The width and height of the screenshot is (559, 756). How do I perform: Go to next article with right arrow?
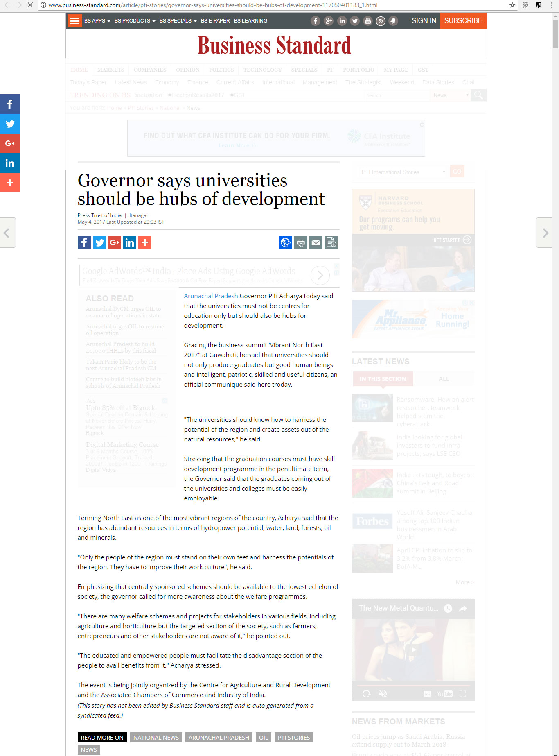tap(545, 233)
